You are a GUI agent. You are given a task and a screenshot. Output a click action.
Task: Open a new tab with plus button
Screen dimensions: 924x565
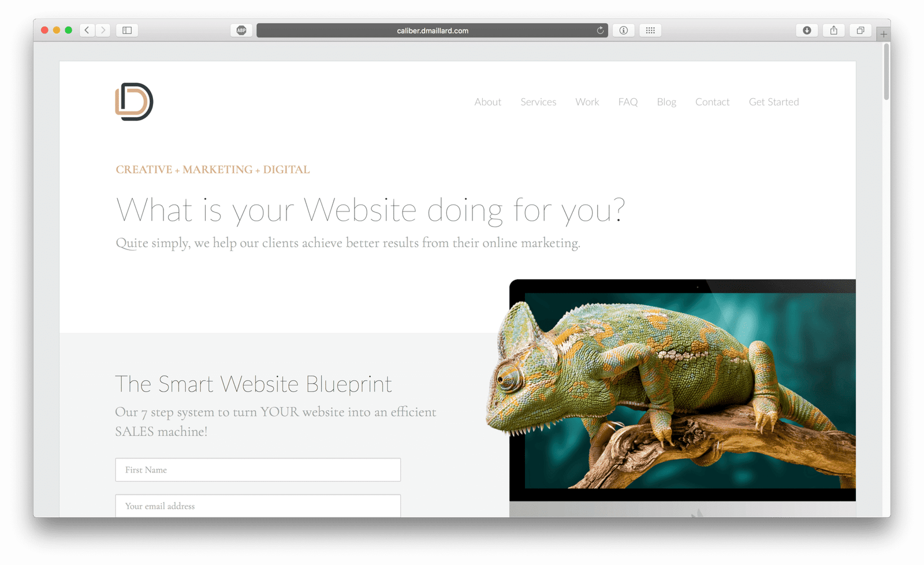click(x=883, y=34)
